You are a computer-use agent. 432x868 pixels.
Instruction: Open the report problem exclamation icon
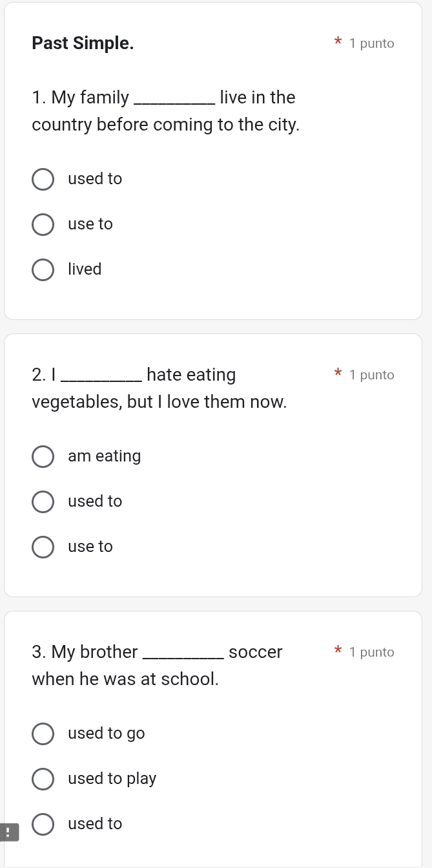[x=8, y=832]
